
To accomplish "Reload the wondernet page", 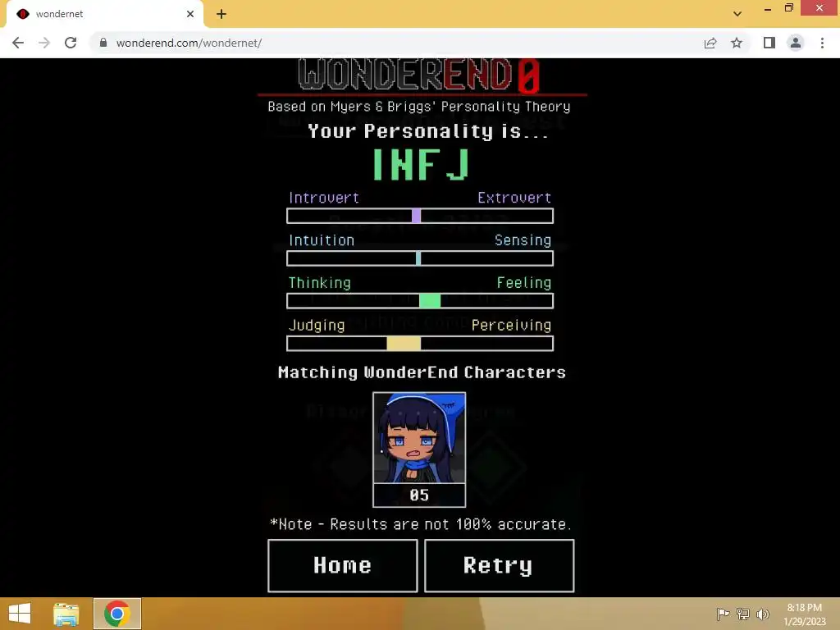I will tap(71, 43).
